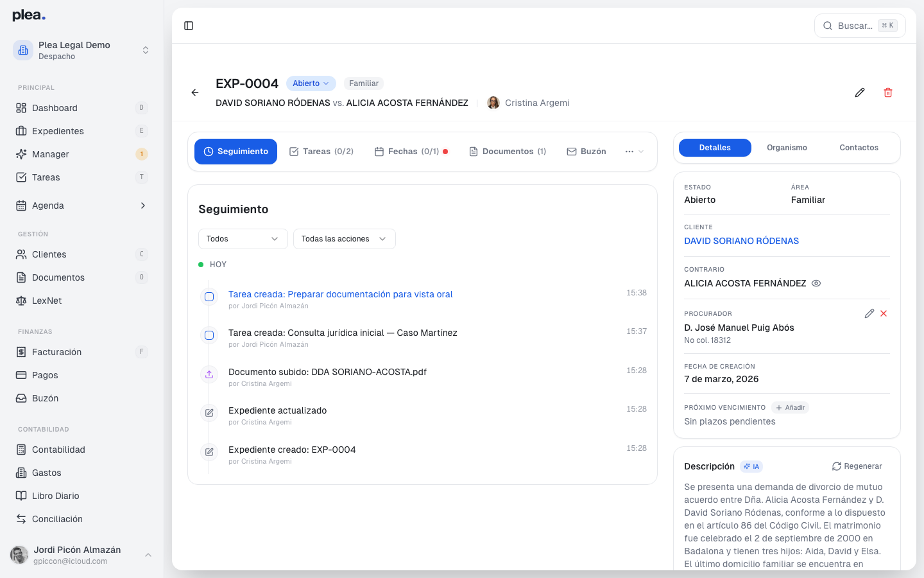Viewport: 924px width, 578px height.
Task: Click Regenerar description button
Action: click(857, 466)
